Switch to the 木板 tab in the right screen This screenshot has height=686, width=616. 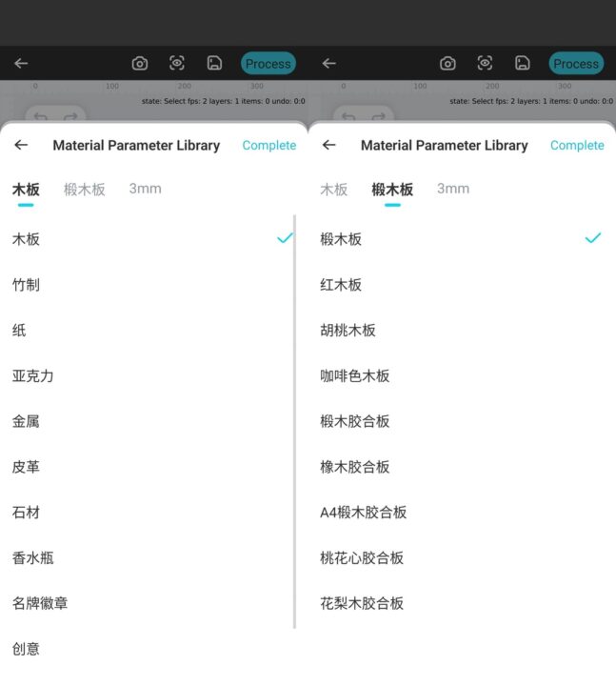pyautogui.click(x=333, y=190)
